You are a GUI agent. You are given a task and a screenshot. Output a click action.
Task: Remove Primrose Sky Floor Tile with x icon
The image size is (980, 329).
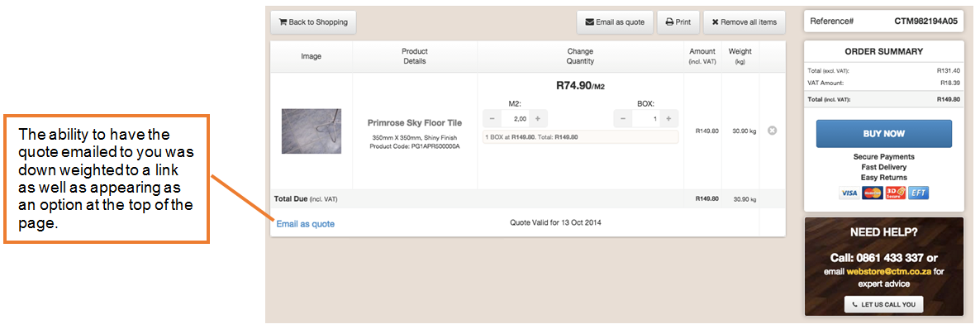(772, 131)
